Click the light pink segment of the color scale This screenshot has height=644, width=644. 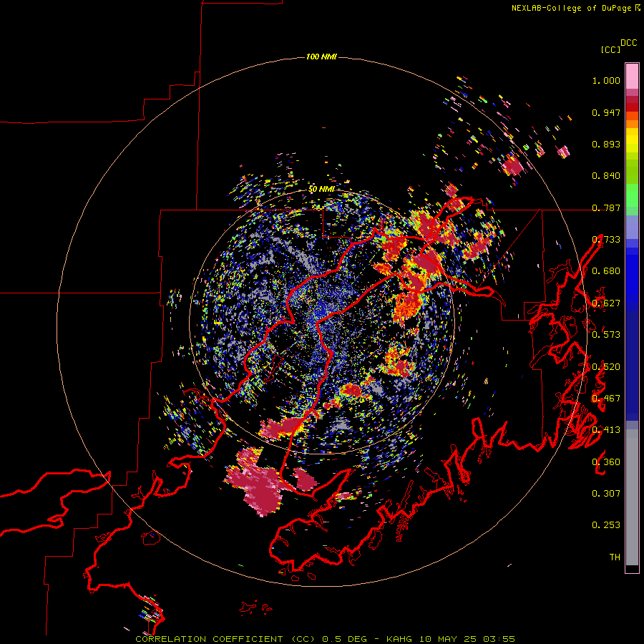[632, 77]
